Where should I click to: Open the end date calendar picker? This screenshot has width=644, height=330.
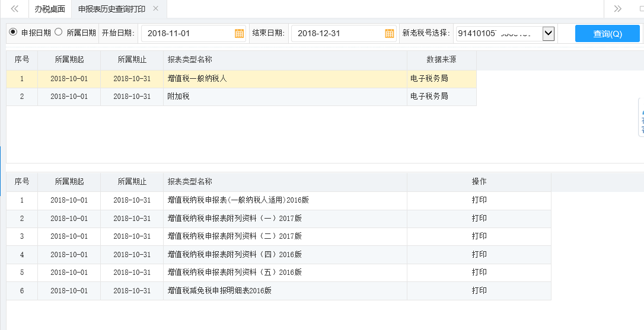pos(389,34)
